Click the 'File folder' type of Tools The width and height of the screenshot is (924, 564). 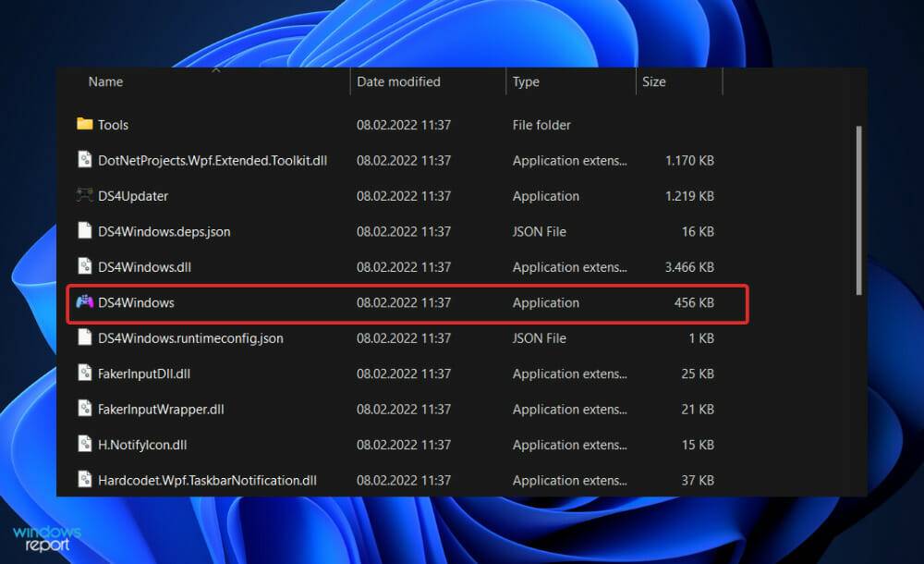[541, 125]
